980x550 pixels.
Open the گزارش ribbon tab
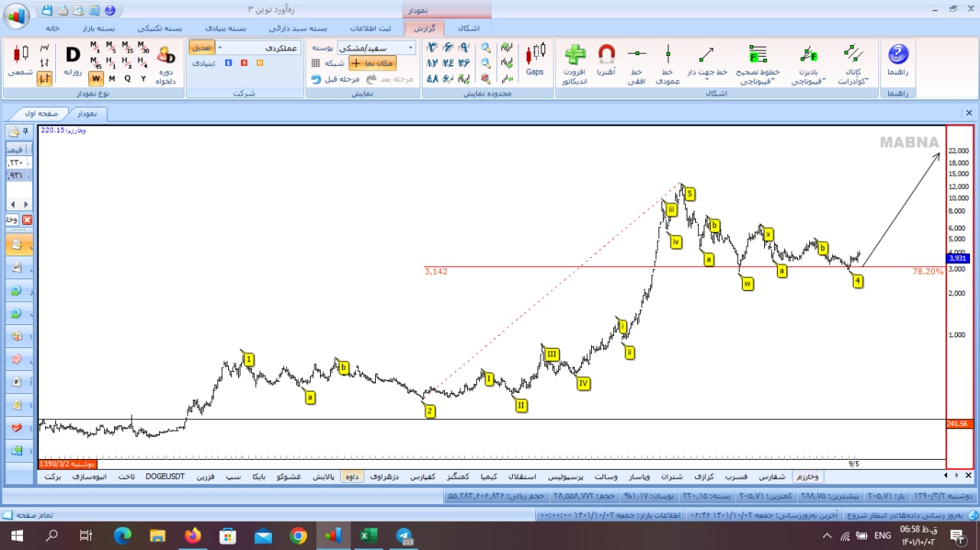424,28
